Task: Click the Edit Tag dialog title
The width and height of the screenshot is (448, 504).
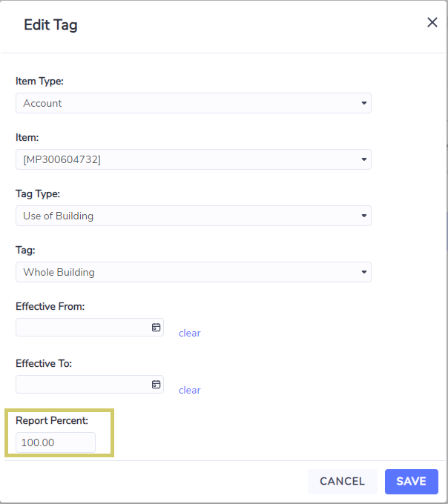Action: click(51, 25)
